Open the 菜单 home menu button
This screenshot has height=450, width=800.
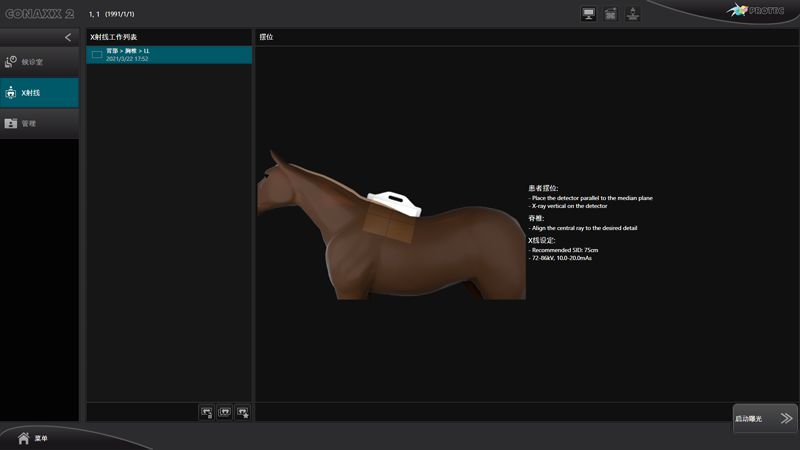point(32,438)
